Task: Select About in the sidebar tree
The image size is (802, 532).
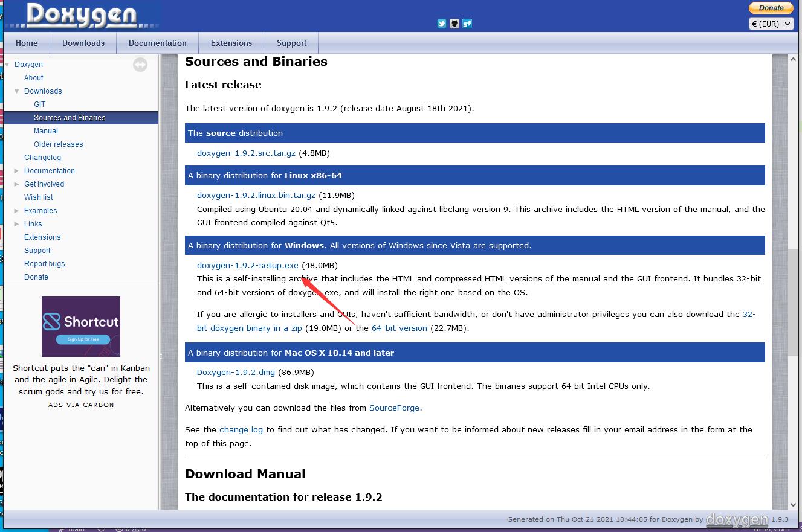Action: pyautogui.click(x=34, y=78)
